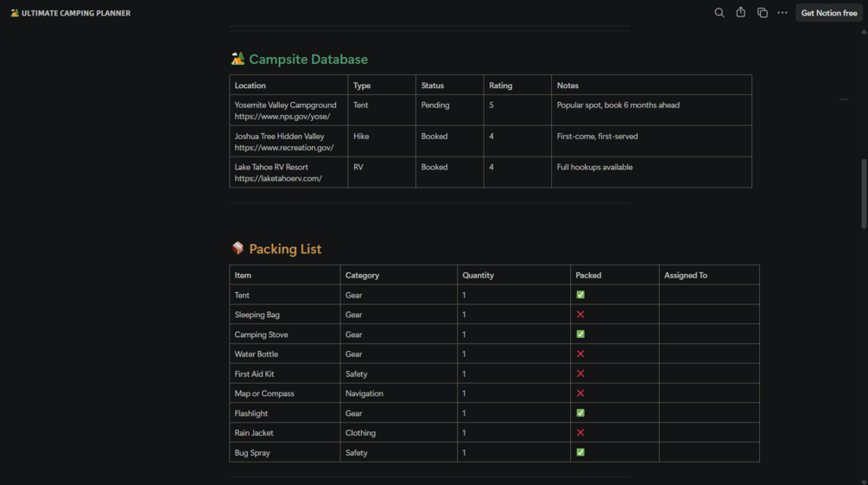Open the three-dot more options menu
Image resolution: width=868 pixels, height=485 pixels.
tap(782, 13)
